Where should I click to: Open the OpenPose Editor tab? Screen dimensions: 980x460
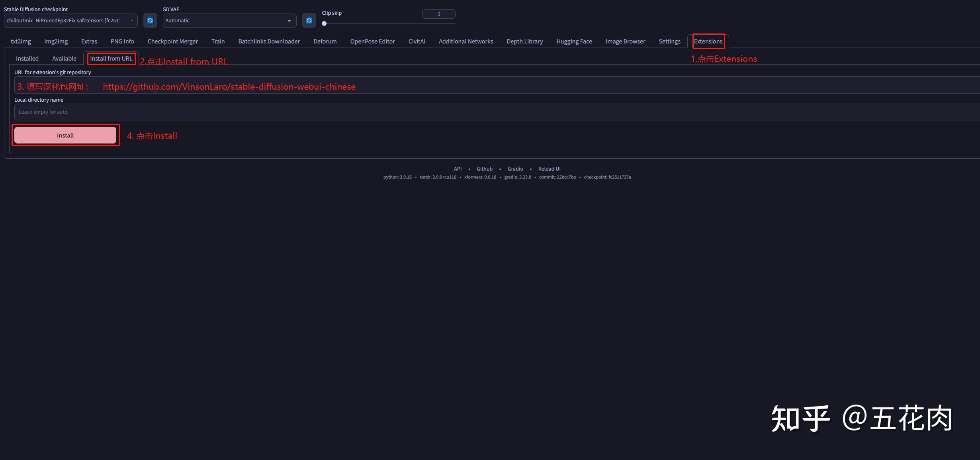coord(372,41)
